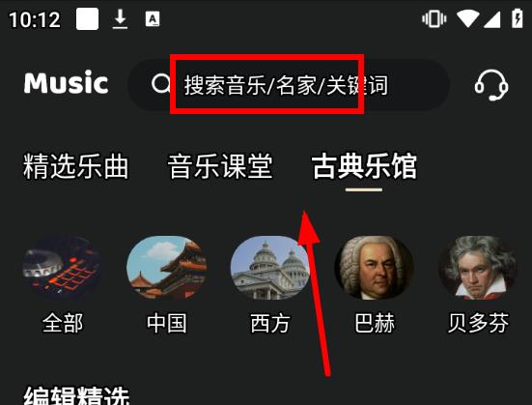Tap the 中国 label

tap(167, 323)
